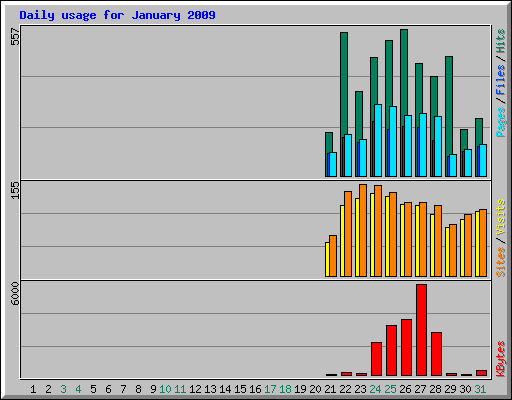Viewport: 512px width, 400px height.
Task: Click the orange sites bar for day 23
Action: [363, 230]
